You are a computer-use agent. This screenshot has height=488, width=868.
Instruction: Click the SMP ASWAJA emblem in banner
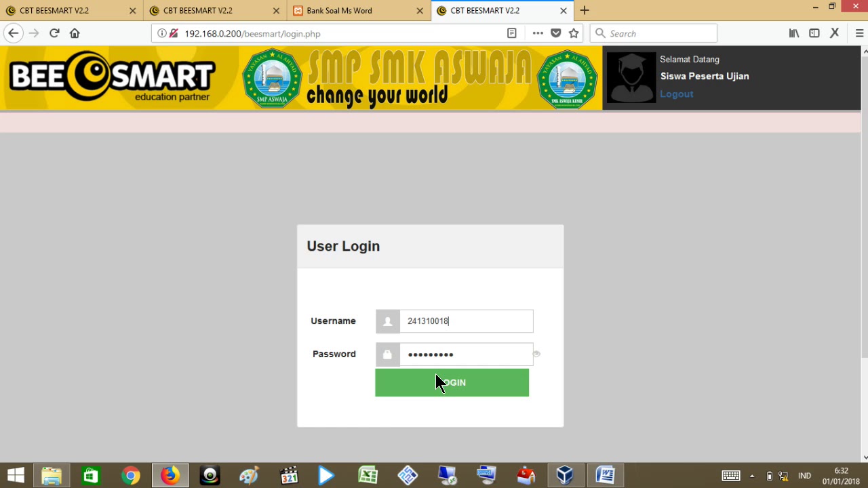[271, 79]
